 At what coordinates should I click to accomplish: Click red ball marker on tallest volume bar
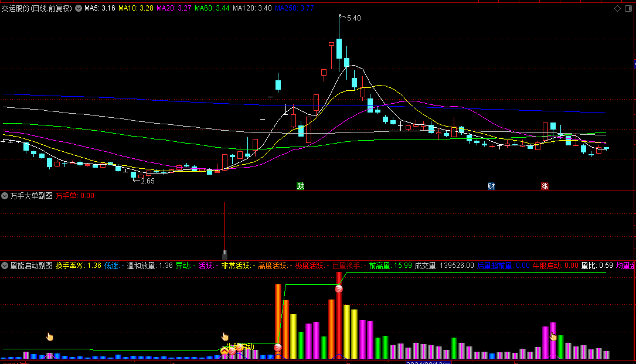339,289
